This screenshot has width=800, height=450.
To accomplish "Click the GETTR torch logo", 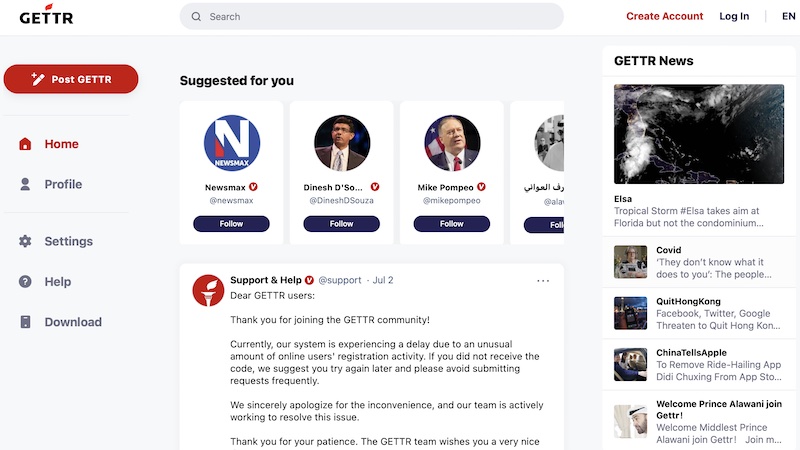I will pos(46,15).
